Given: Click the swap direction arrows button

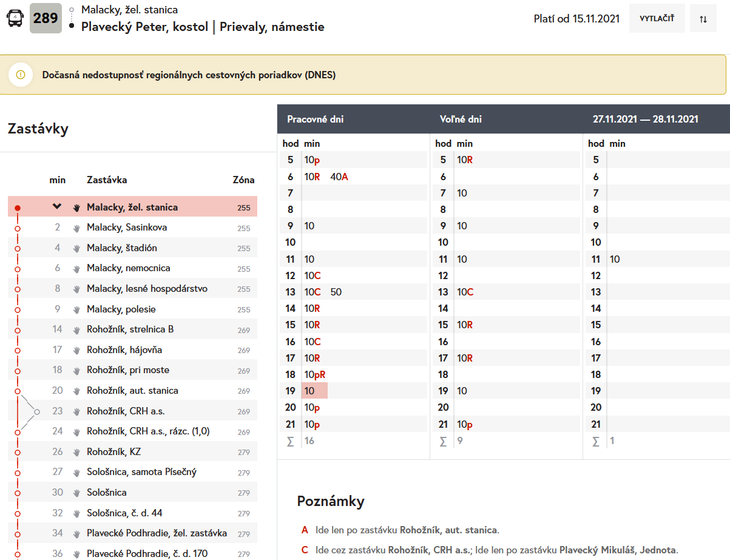Looking at the screenshot, I should click(x=703, y=19).
